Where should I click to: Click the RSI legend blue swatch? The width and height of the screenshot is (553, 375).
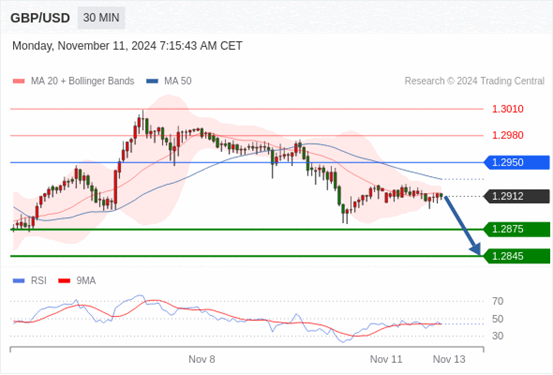[19, 281]
